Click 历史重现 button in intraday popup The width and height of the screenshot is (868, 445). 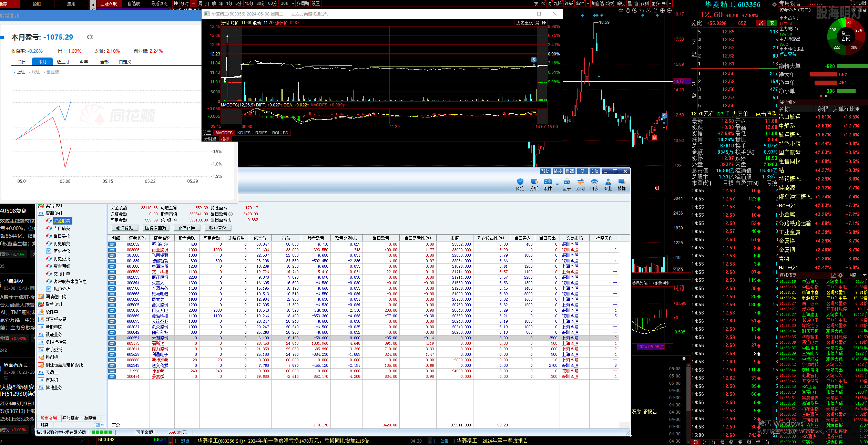tap(524, 23)
